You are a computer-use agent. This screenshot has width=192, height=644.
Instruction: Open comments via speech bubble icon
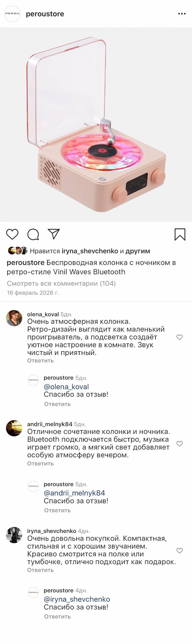[33, 234]
